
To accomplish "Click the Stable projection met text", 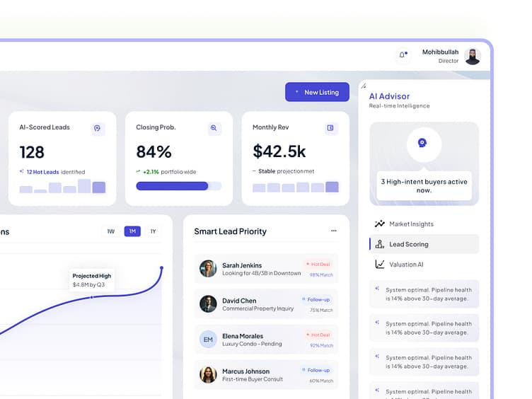I will pos(286,171).
